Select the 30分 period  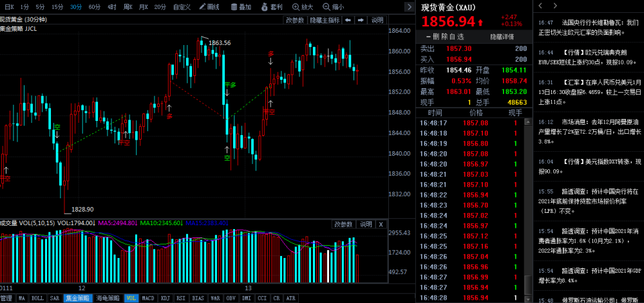(x=75, y=6)
